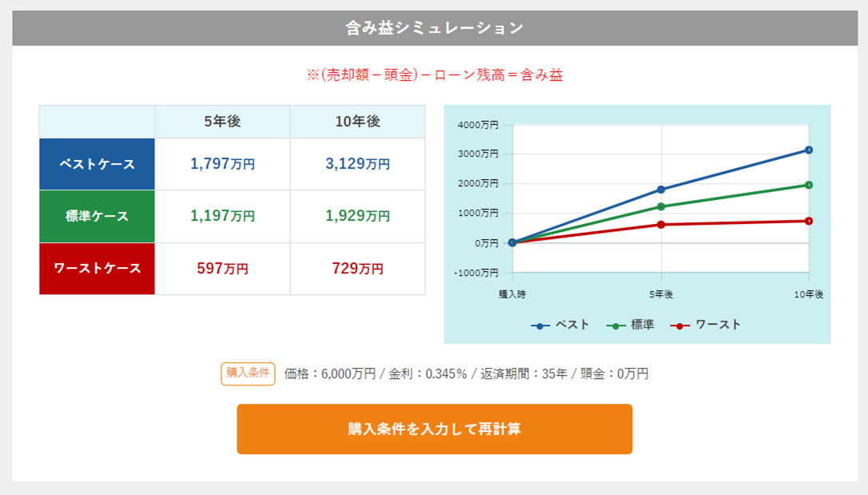The width and height of the screenshot is (868, 495).
Task: Click the red worst-case point at 5年後
Action: pyautogui.click(x=661, y=225)
